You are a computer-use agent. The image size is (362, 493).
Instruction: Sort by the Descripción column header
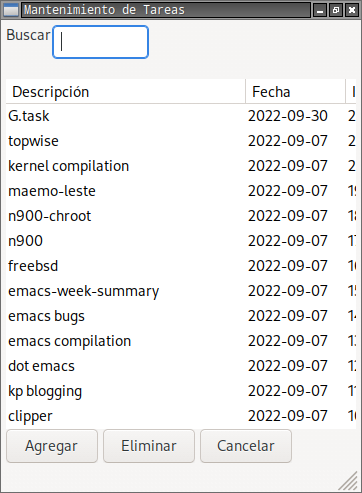tap(126, 92)
